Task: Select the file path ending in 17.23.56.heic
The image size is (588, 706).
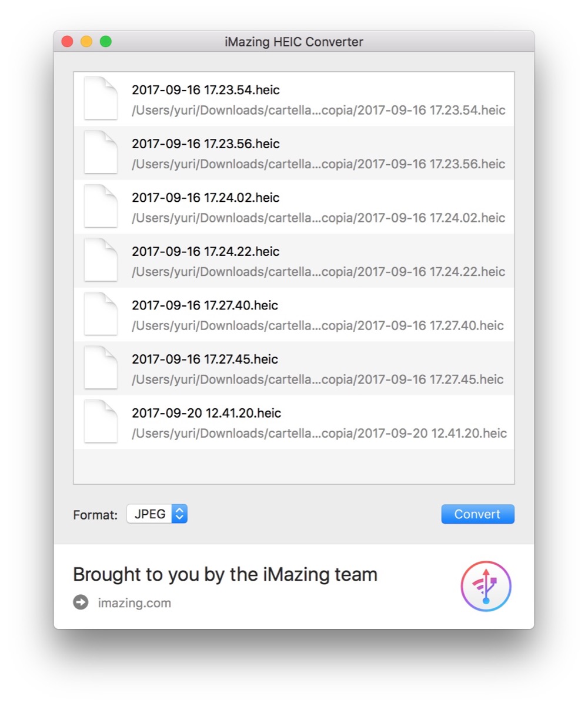Action: [x=318, y=164]
